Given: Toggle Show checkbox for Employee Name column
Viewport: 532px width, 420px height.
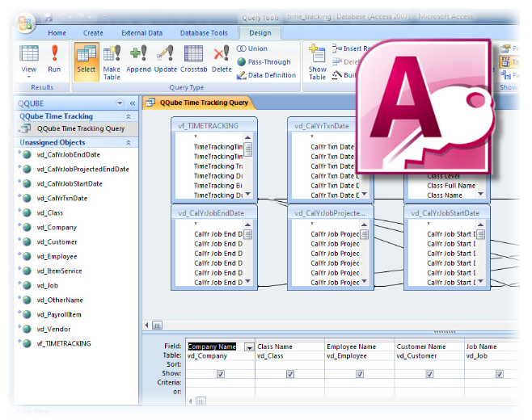Looking at the screenshot, I should point(360,374).
